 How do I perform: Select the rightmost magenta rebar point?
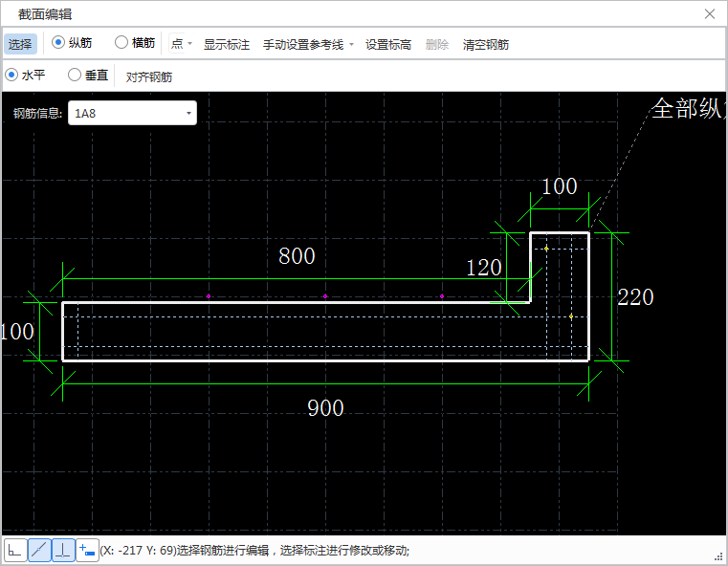pyautogui.click(x=442, y=296)
